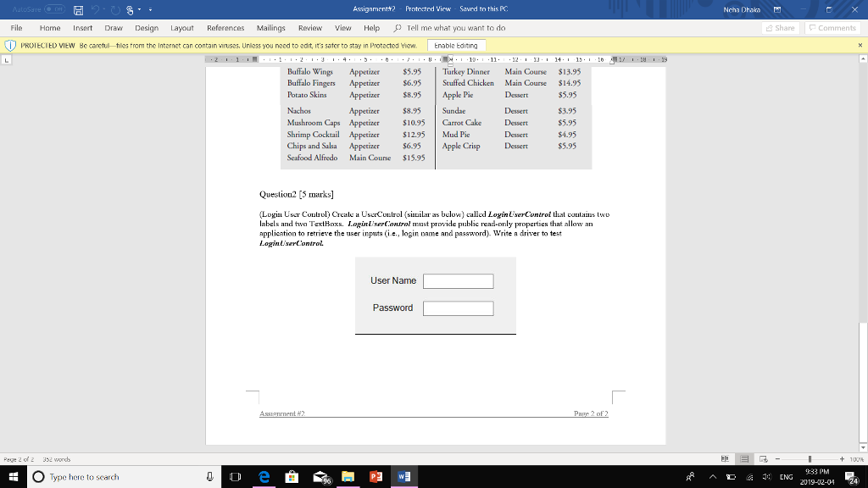Switch to the Draw tab

pyautogui.click(x=114, y=28)
